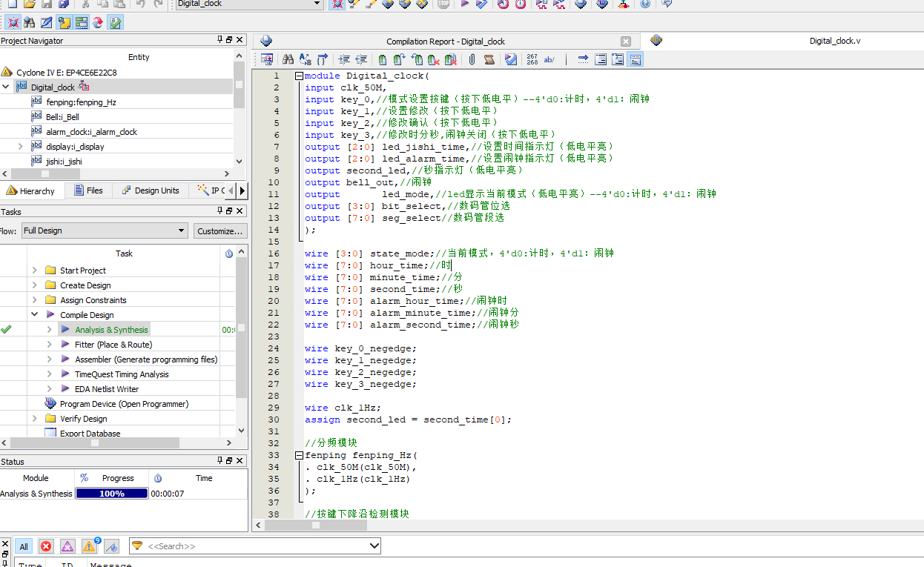
Task: Open the Digital_clock project dropdown
Action: pyautogui.click(x=317, y=4)
